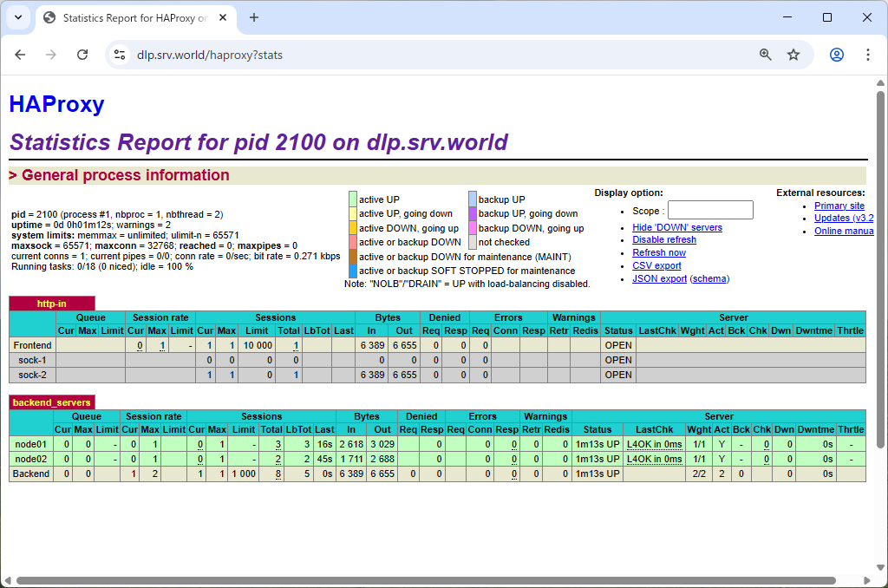Viewport: 888px width, 588px height.
Task: Reload the page using the refresh icon
Action: 82,54
